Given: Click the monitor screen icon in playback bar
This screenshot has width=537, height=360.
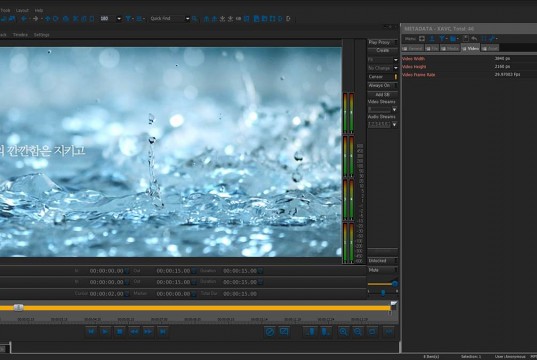Looking at the screenshot, I should (x=284, y=332).
